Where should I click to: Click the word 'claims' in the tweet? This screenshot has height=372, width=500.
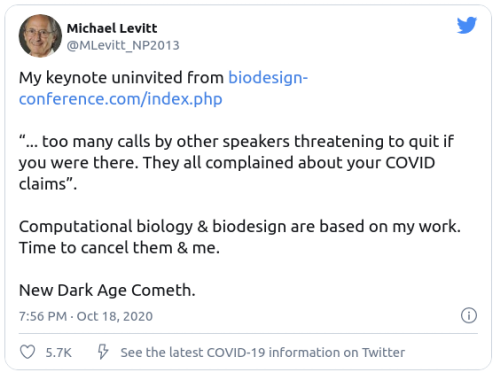(43, 184)
